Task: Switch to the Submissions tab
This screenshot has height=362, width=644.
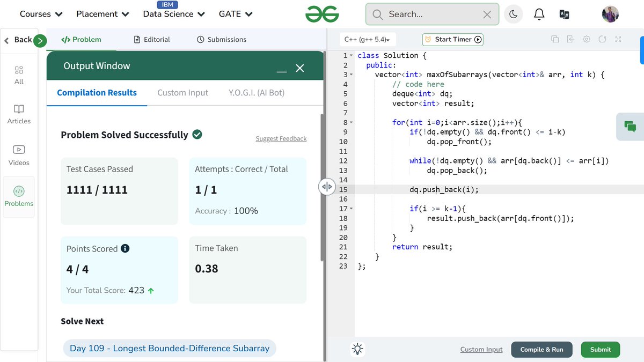Action: point(221,39)
